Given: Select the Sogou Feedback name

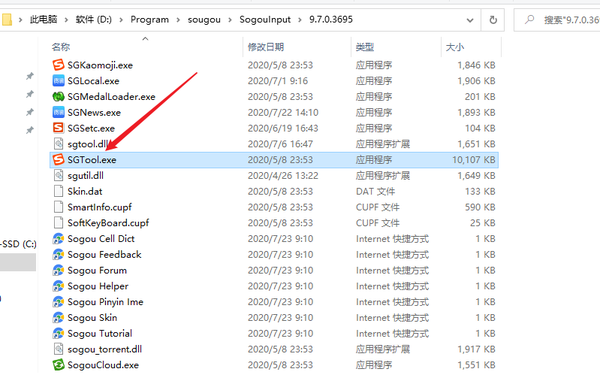Looking at the screenshot, I should [104, 255].
